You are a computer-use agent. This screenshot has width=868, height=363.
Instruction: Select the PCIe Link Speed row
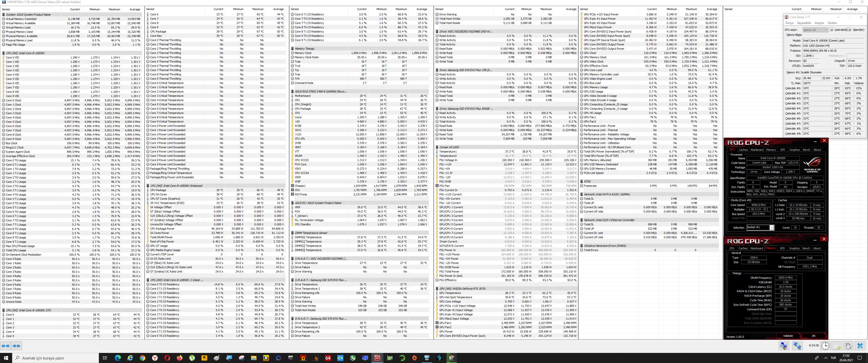click(x=650, y=173)
